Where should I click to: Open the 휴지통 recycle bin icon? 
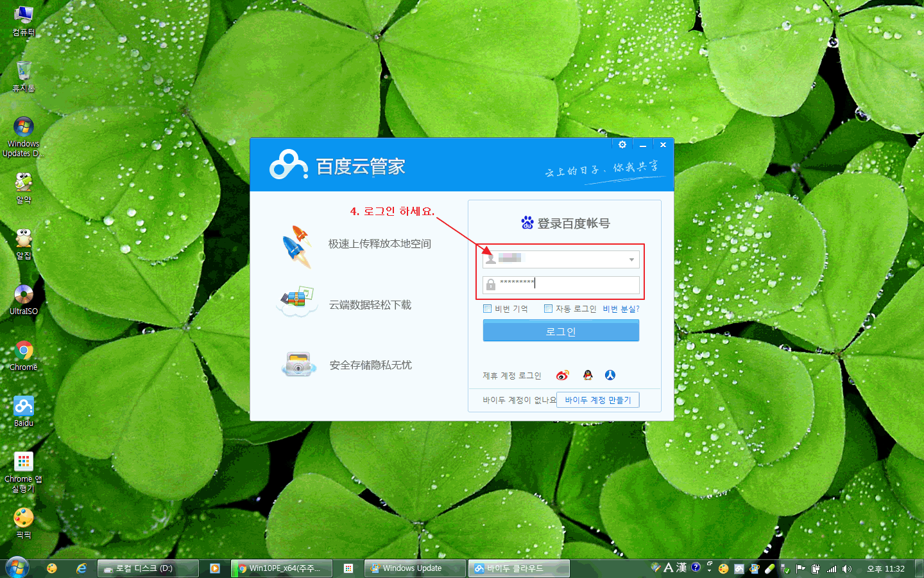coord(24,77)
